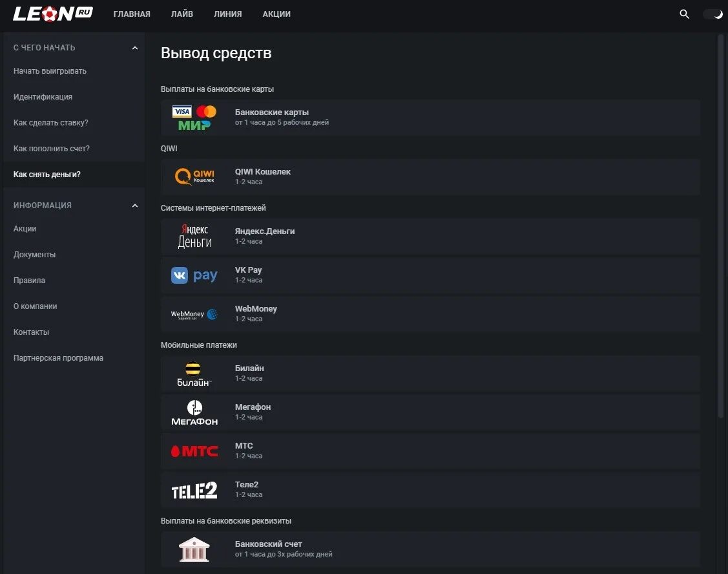Open Акции in the sidebar

tap(25, 229)
